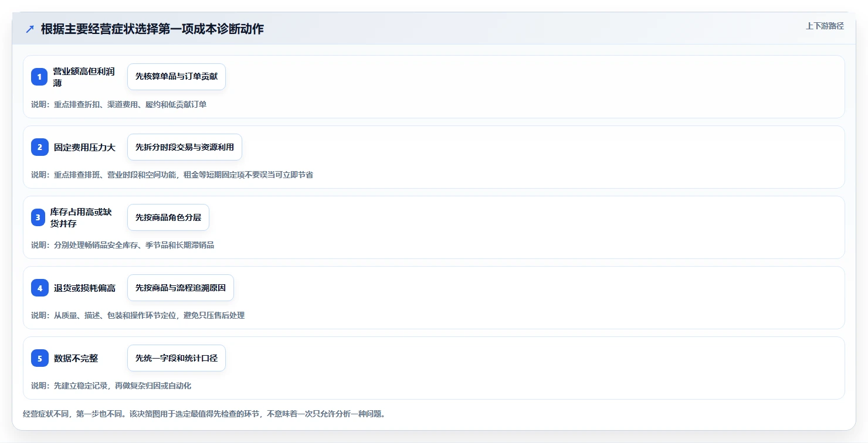Click step number 3 badge

pyautogui.click(x=38, y=217)
